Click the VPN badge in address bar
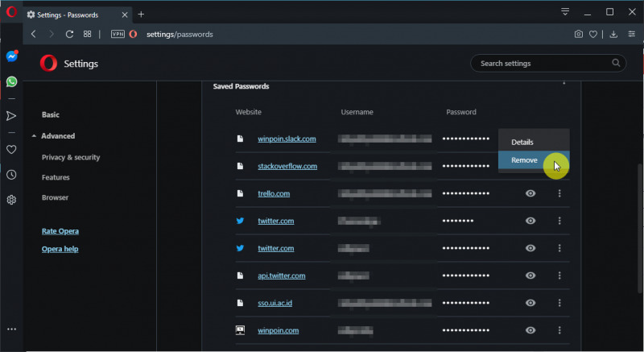644x352 pixels. 118,35
